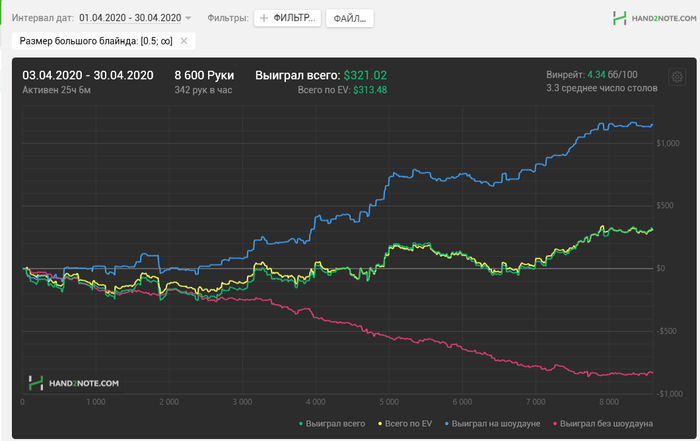Click the 03.04.2020 - 30.04.2020 chart period
Image resolution: width=700 pixels, height=441 pixels.
88,75
